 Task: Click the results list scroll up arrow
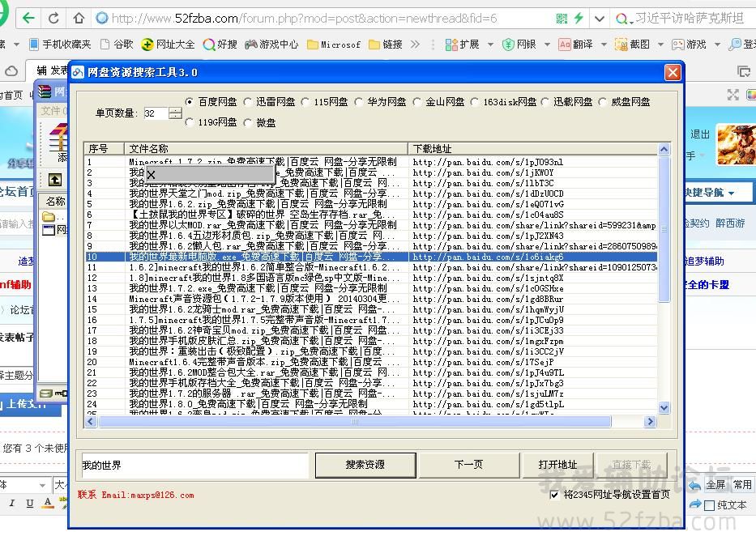(664, 149)
